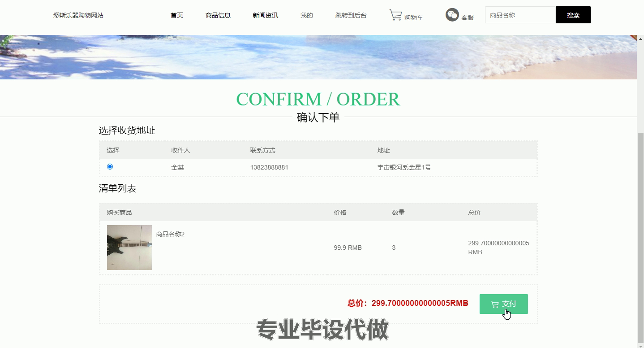644x348 pixels.
Task: Click the cart icon inside 支付 button
Action: 494,304
